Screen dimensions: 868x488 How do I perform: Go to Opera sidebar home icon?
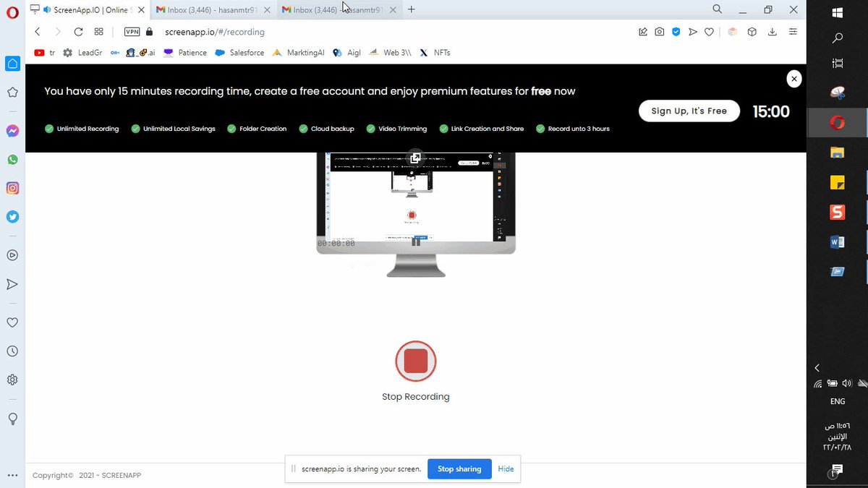pyautogui.click(x=12, y=64)
